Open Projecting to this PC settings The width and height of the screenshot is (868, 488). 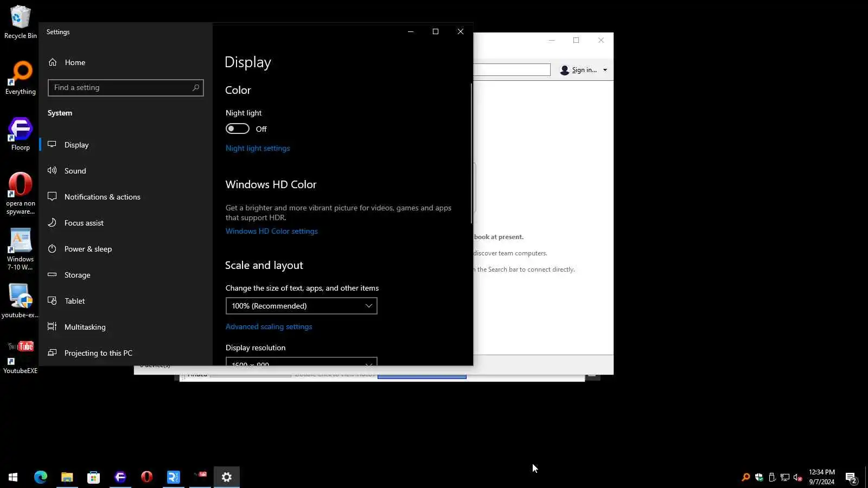pos(126,353)
